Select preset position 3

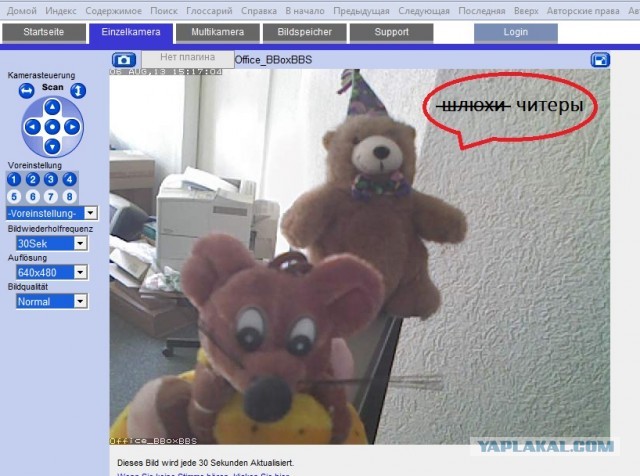(x=51, y=179)
